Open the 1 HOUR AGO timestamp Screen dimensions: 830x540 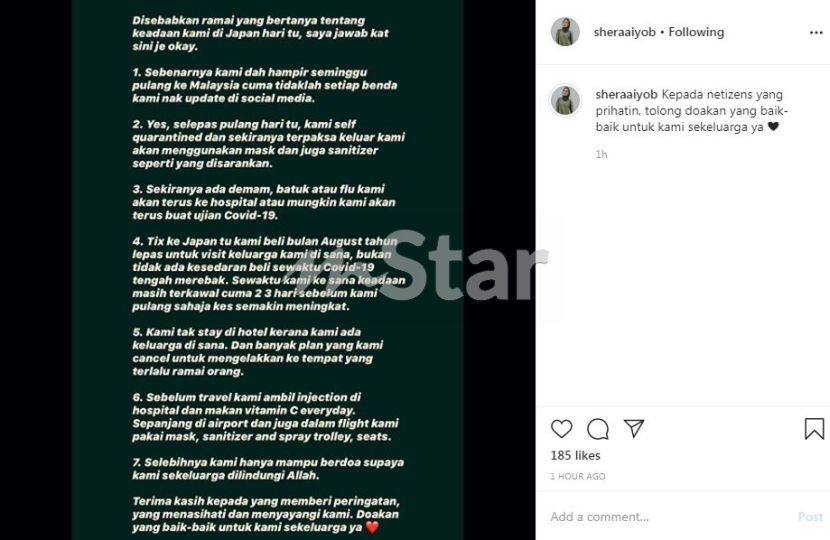(x=578, y=476)
